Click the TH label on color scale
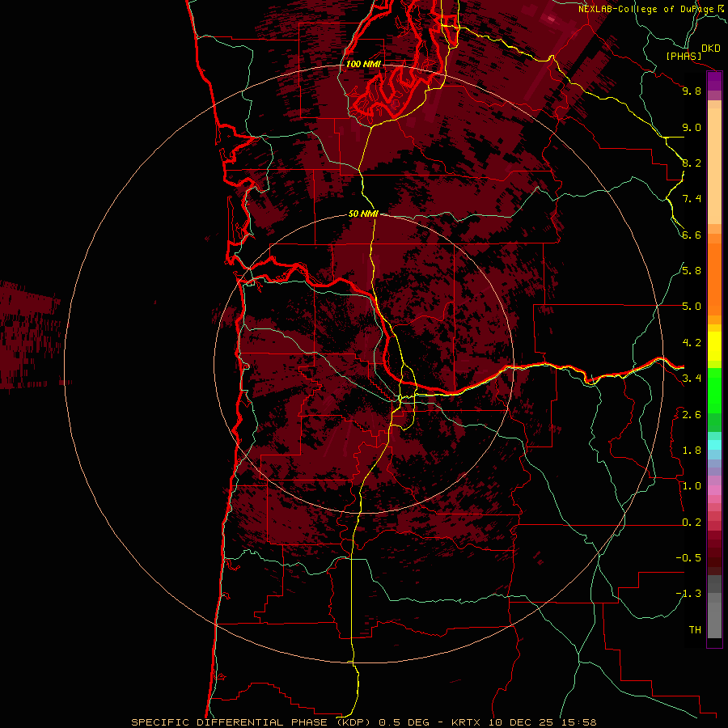This screenshot has height=728, width=728. (x=695, y=630)
